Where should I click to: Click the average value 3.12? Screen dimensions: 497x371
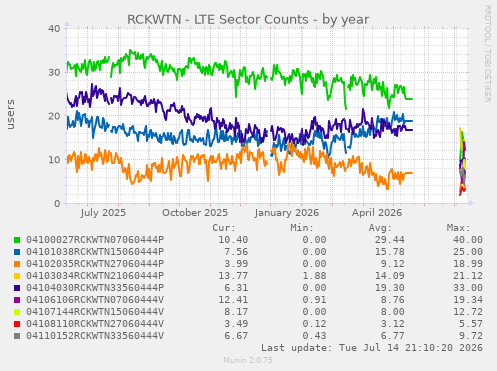tap(393, 324)
